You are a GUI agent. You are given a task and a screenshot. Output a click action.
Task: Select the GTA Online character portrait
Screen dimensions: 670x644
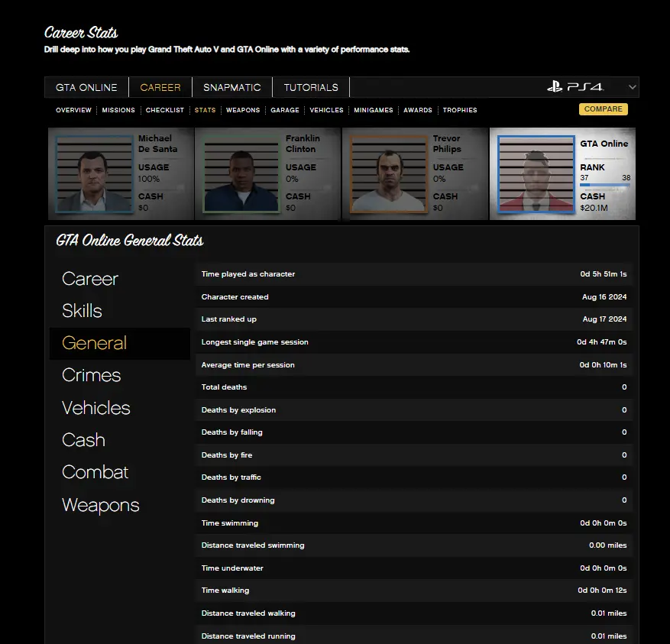click(x=536, y=174)
